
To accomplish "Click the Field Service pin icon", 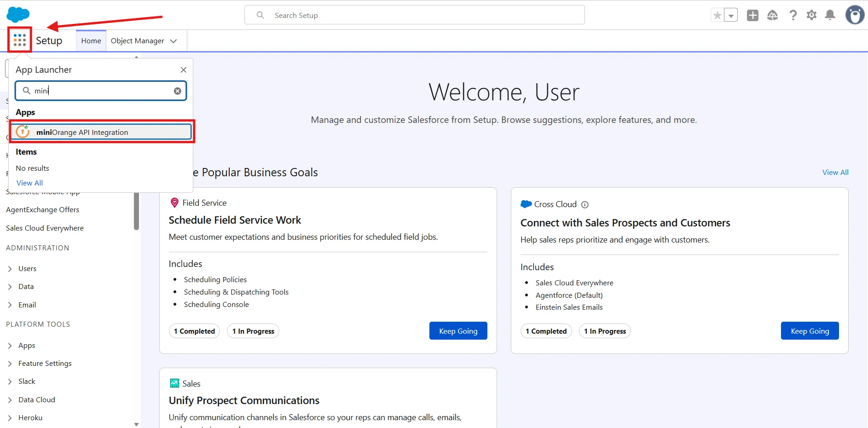I will (x=174, y=202).
